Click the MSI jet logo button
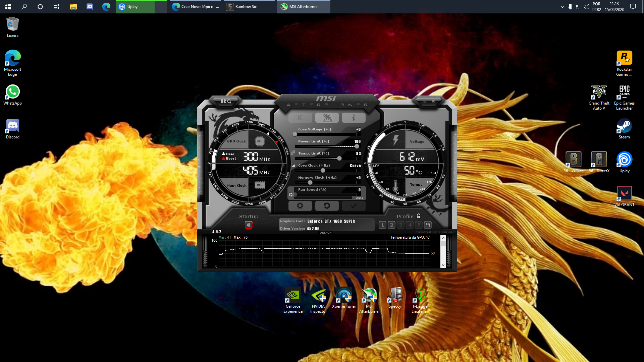The width and height of the screenshot is (644, 362). coord(327,118)
